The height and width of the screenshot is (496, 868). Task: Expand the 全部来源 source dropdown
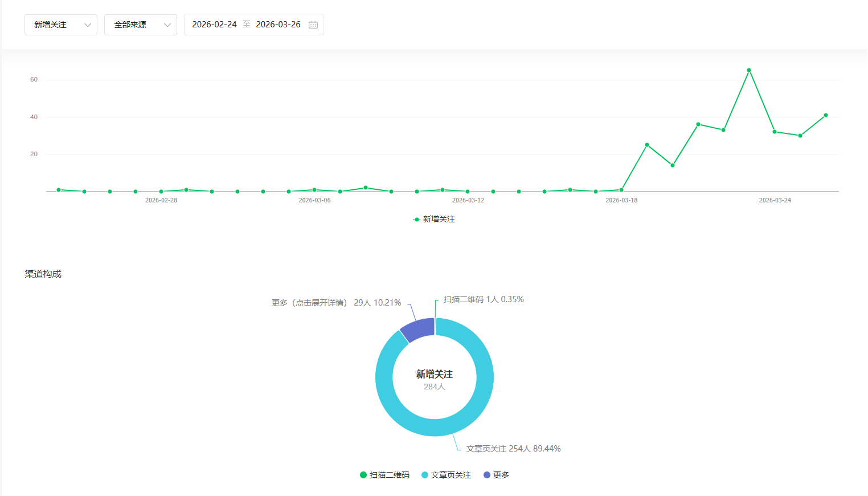(140, 25)
